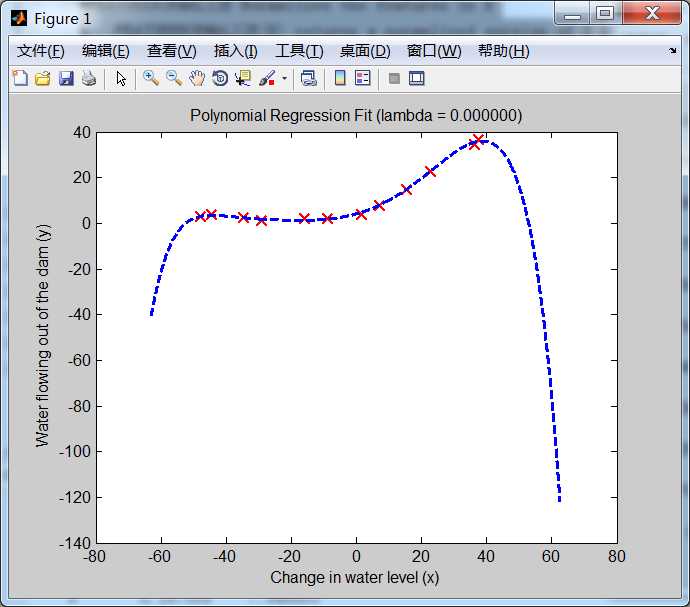Click the Link Plot icon
This screenshot has width=690, height=607.
coord(308,78)
